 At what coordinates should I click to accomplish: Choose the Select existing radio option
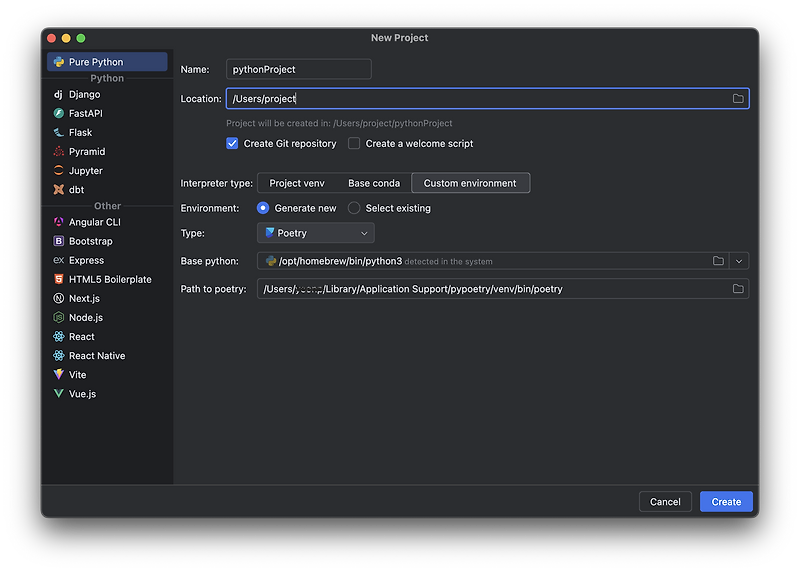click(354, 208)
